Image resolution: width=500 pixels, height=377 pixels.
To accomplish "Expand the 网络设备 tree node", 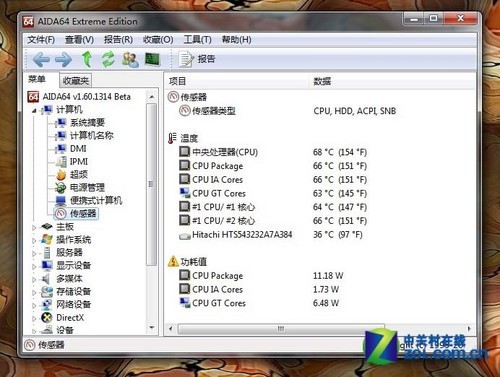I will [34, 305].
